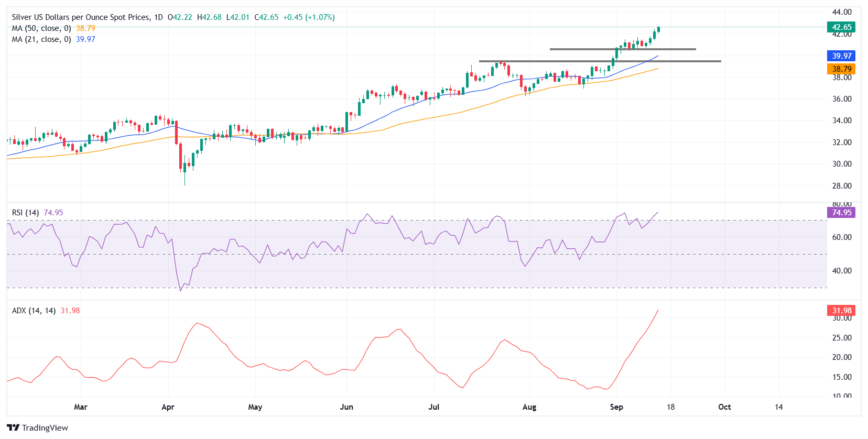Image resolution: width=868 pixels, height=439 pixels.
Task: Click the red 31.98 ADX value tag
Action: pos(841,311)
